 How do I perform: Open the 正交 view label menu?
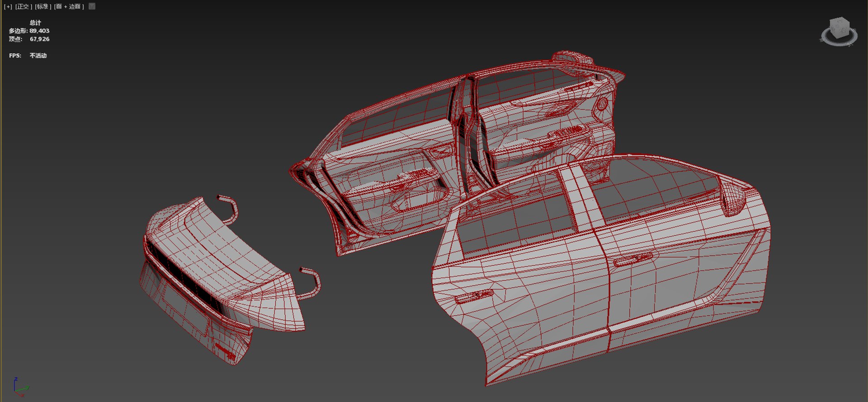coord(24,6)
